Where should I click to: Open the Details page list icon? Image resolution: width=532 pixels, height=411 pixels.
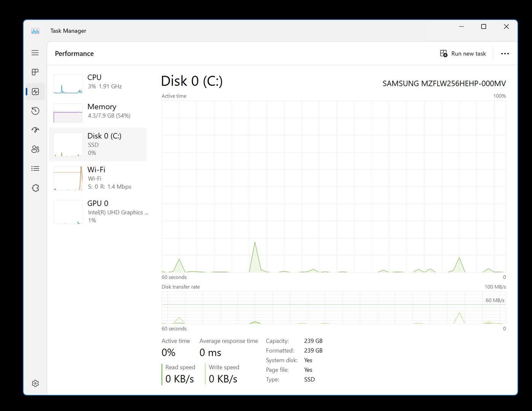(x=35, y=169)
